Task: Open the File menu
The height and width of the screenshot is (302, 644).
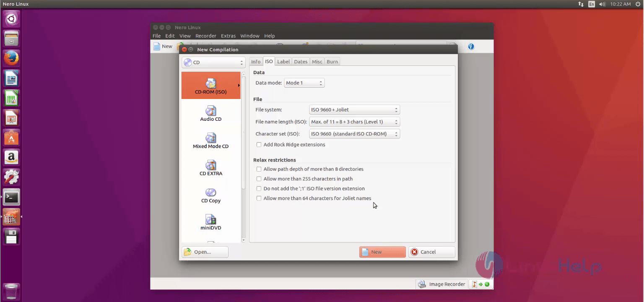Action: (x=156, y=36)
